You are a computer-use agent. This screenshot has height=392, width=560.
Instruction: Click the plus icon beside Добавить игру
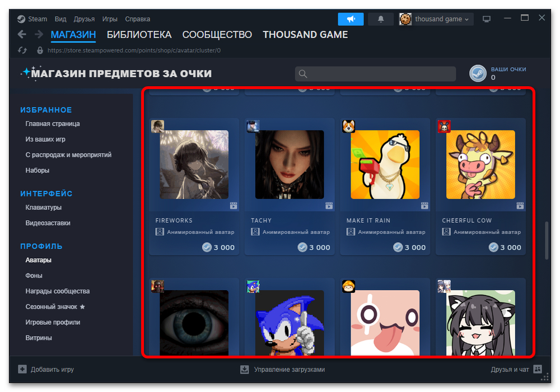(x=22, y=369)
